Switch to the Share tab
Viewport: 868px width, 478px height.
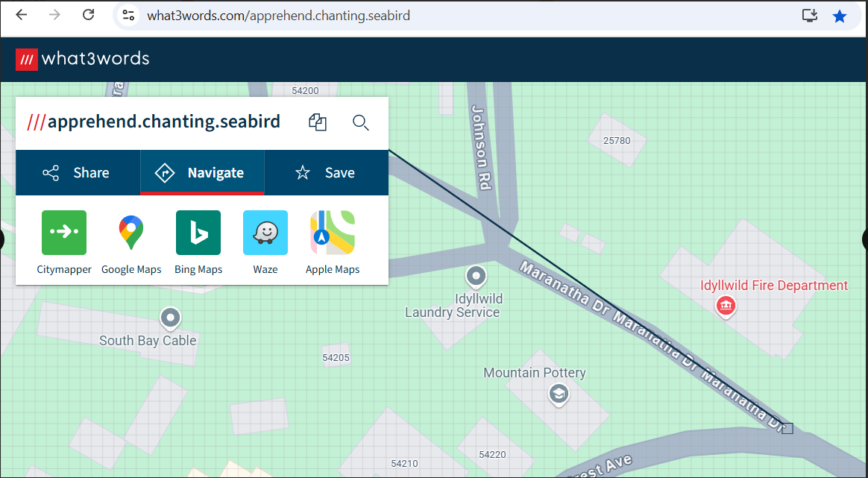[x=78, y=173]
